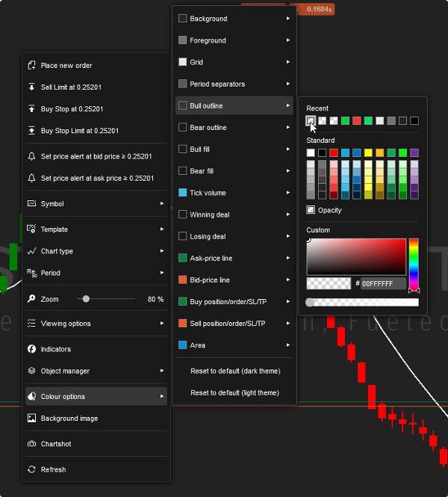Select Background image menu entry
The width and height of the screenshot is (448, 497).
pyautogui.click(x=96, y=418)
